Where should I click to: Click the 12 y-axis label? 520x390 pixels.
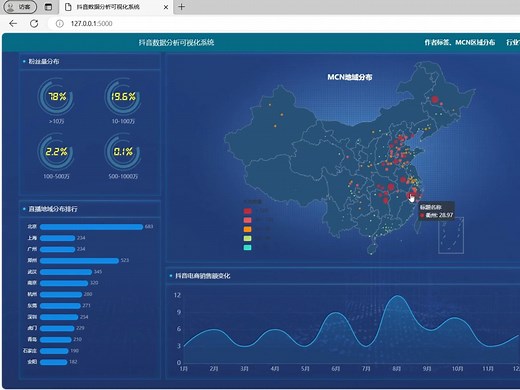click(177, 295)
